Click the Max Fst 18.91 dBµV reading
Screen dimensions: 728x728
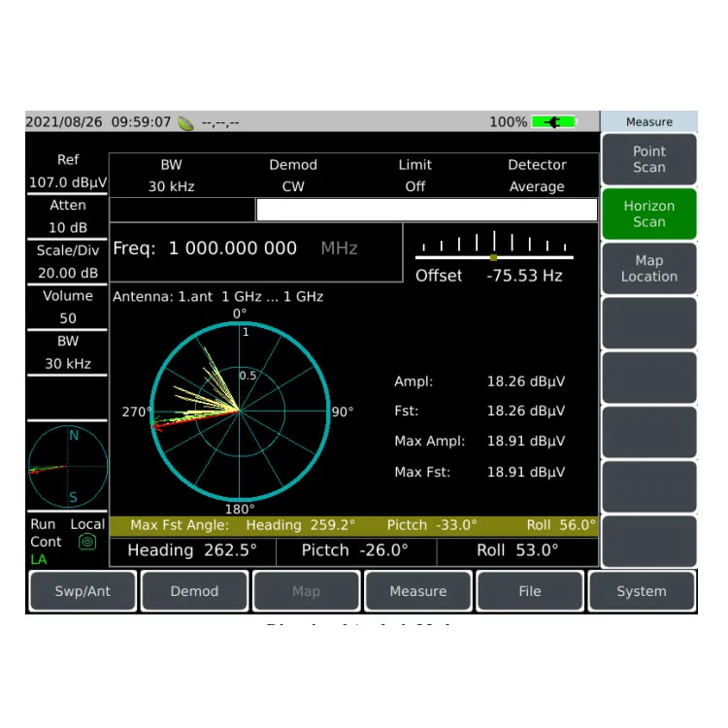click(480, 472)
